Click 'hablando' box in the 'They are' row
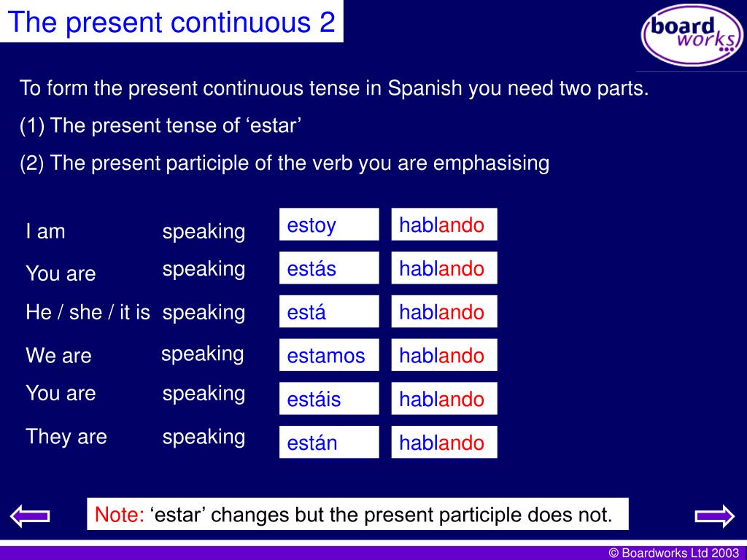 coord(444,443)
